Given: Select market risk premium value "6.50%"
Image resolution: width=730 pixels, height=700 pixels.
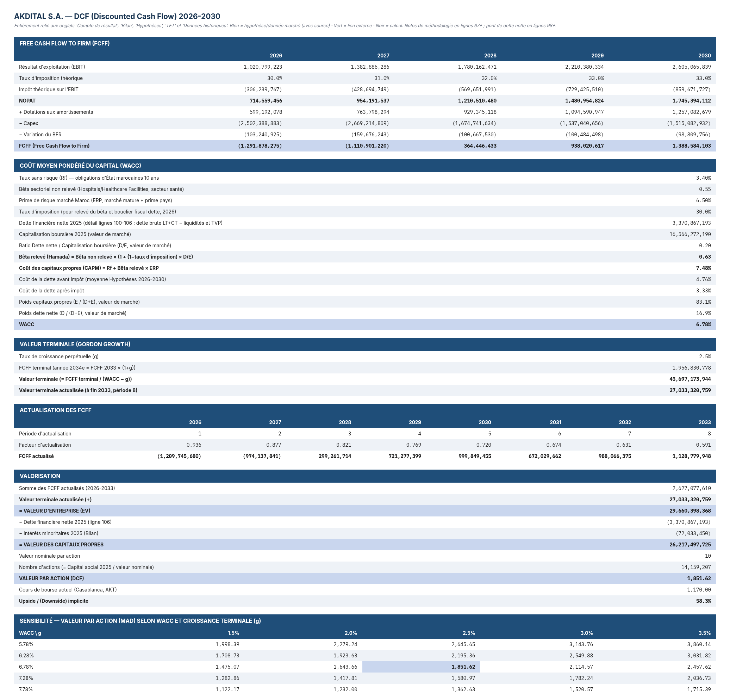Looking at the screenshot, I should tap(703, 200).
